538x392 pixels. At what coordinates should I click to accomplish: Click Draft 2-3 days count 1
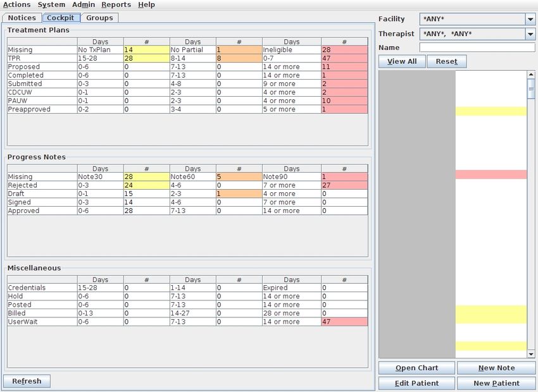tap(239, 194)
